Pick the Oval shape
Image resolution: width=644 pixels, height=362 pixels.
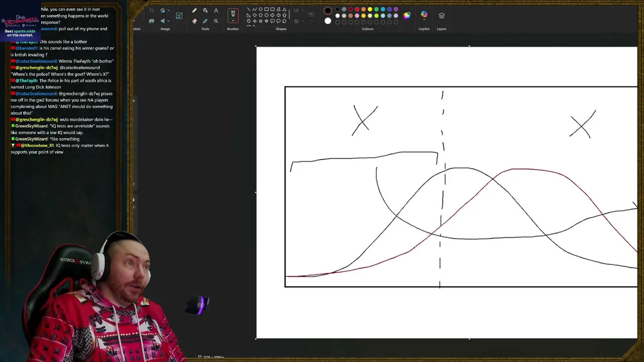[261, 10]
